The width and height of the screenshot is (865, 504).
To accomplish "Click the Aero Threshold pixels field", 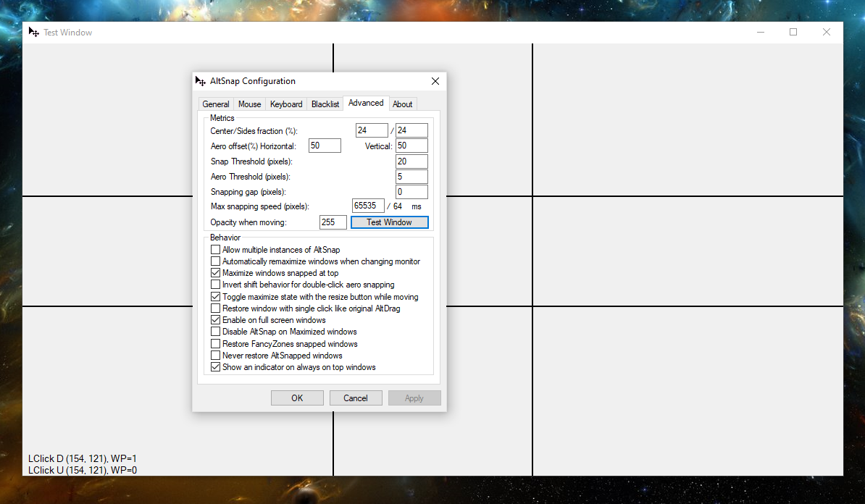I will 411,177.
